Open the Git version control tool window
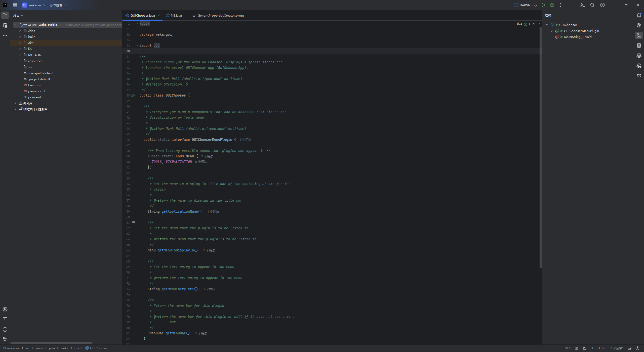The height and width of the screenshot is (352, 644). [5, 339]
